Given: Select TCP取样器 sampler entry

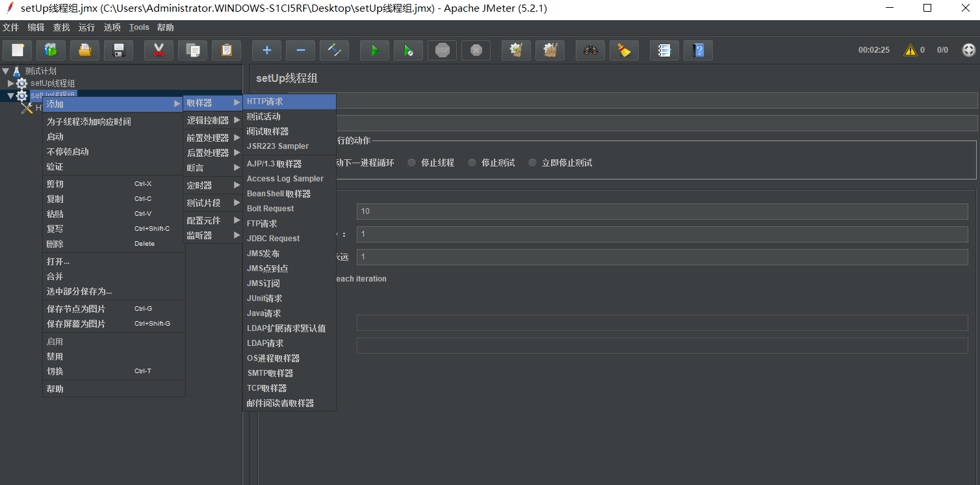Looking at the screenshot, I should 289,388.
